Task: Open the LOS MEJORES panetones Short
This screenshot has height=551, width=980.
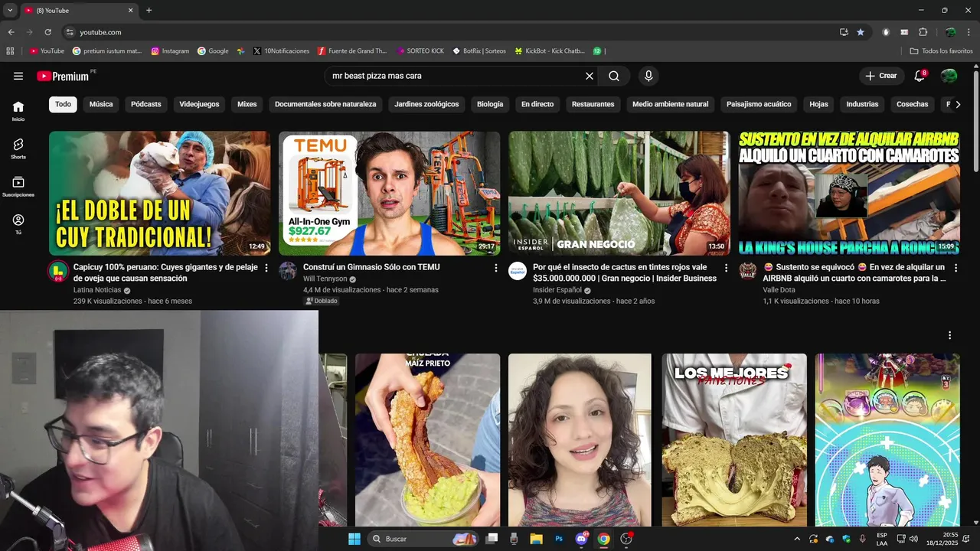Action: click(x=734, y=439)
